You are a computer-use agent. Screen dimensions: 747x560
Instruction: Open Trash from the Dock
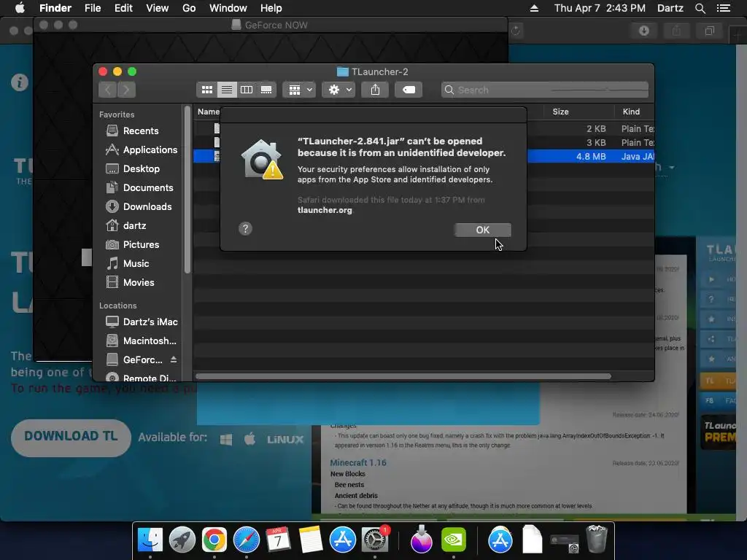[x=597, y=539]
